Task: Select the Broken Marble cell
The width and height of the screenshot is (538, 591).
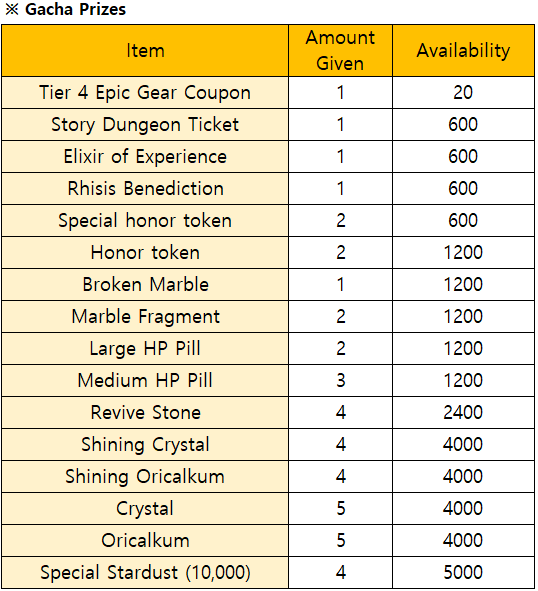Action: point(145,285)
